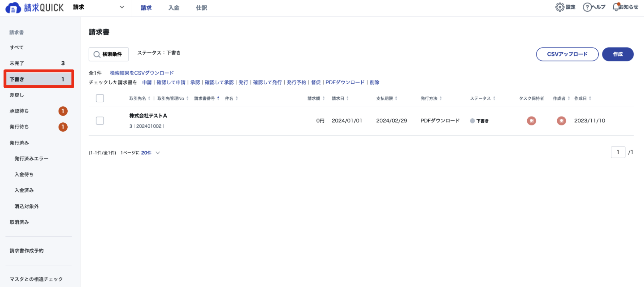Switch to the 仕訳 top tab
The height and width of the screenshot is (287, 644).
click(201, 8)
